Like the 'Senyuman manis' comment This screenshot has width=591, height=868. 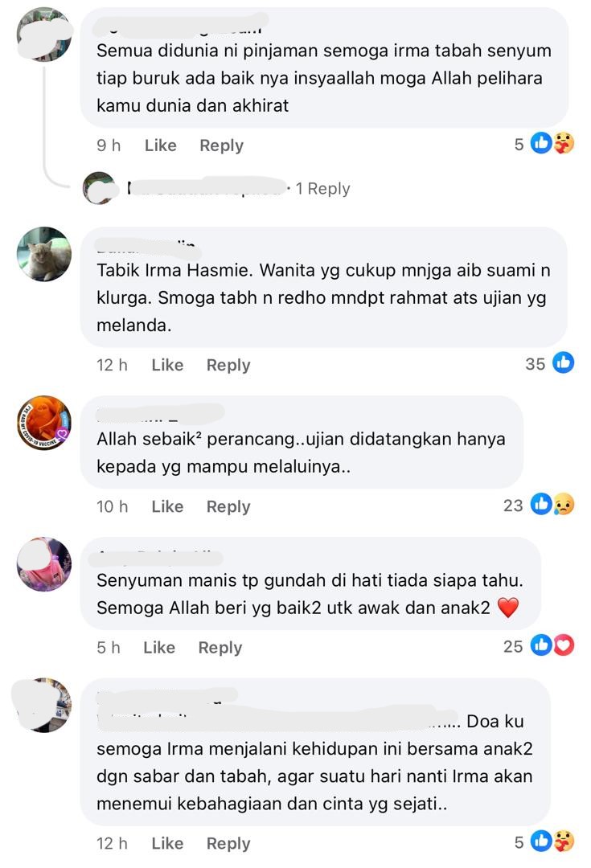(x=159, y=647)
